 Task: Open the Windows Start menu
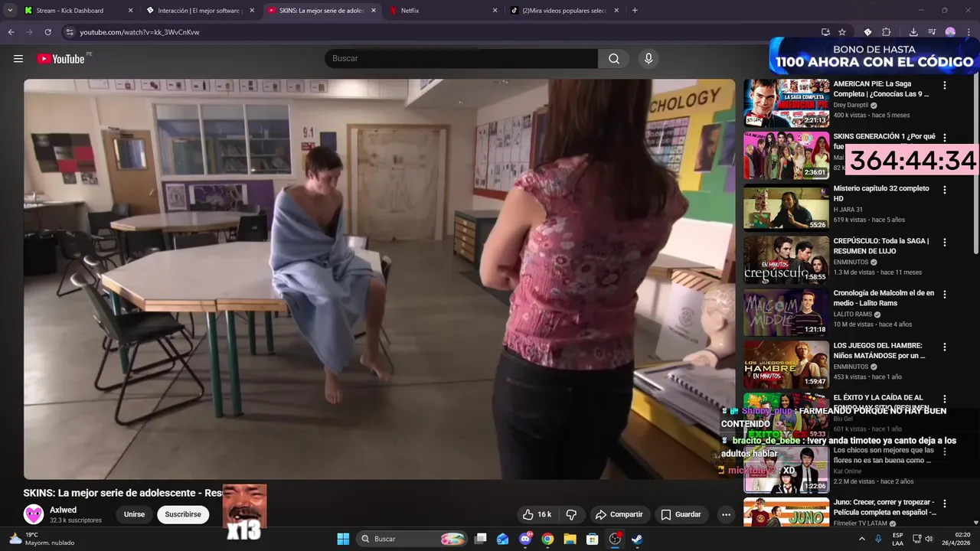[x=343, y=539]
